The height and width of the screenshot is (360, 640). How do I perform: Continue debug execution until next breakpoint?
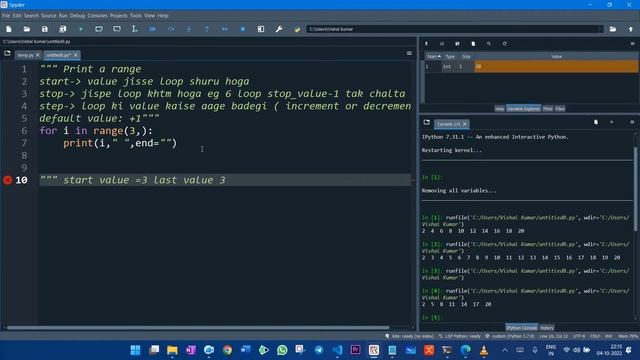pos(224,29)
